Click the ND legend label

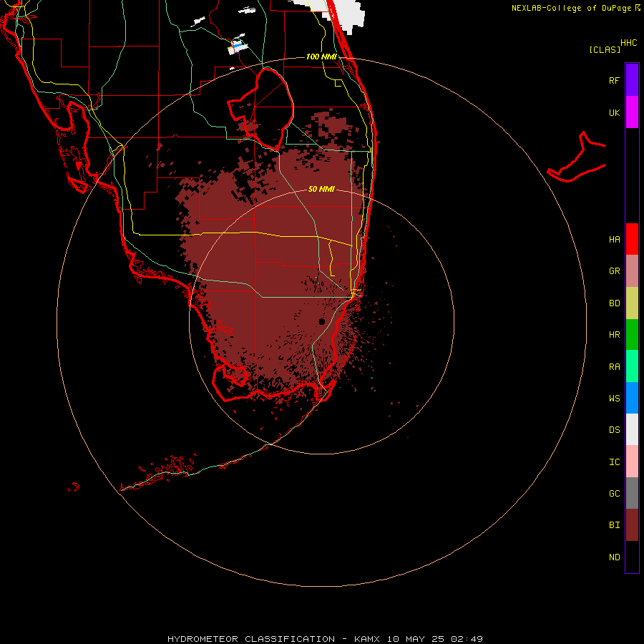coord(614,557)
